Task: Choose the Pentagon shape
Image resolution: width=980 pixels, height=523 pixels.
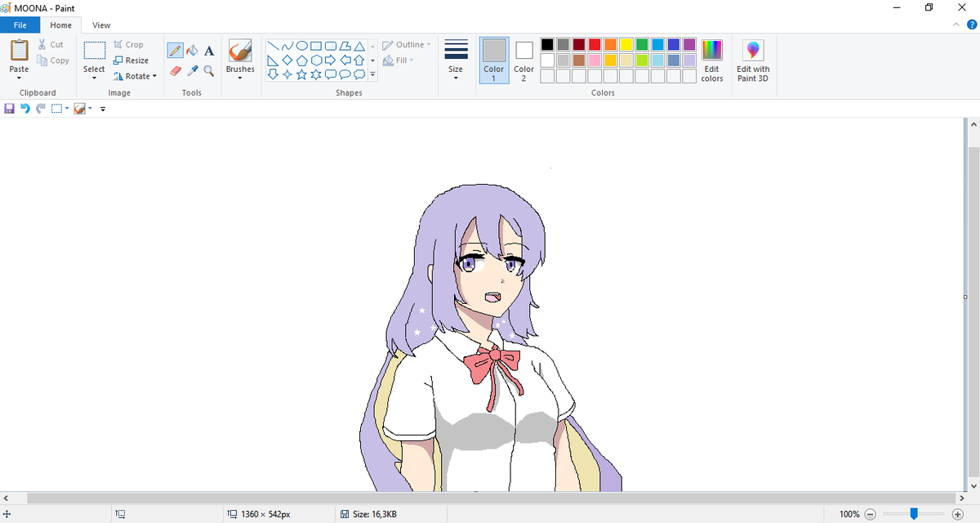Action: [301, 60]
